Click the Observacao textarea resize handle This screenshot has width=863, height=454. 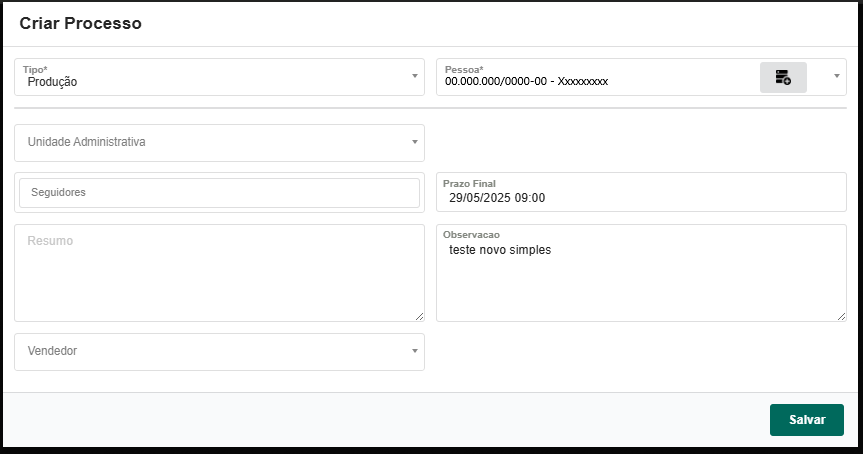[841, 316]
